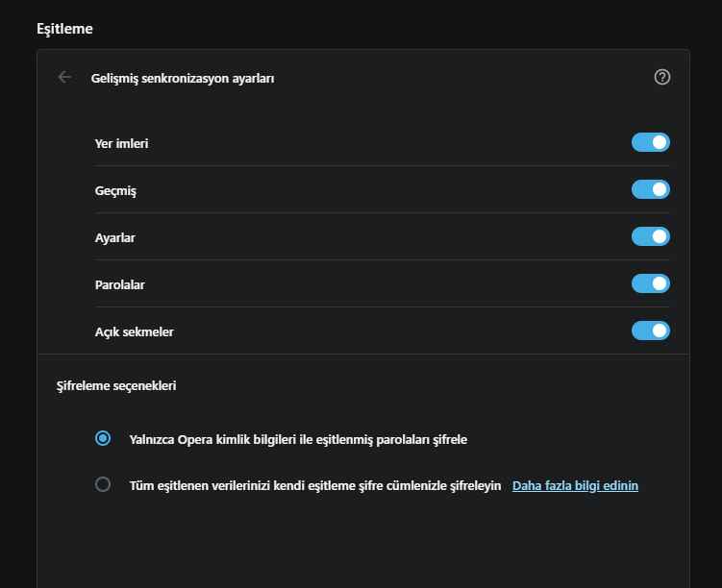The height and width of the screenshot is (588, 722).
Task: Click the Yalnızca Opera kimlik bilgileri option text
Action: tap(298, 439)
